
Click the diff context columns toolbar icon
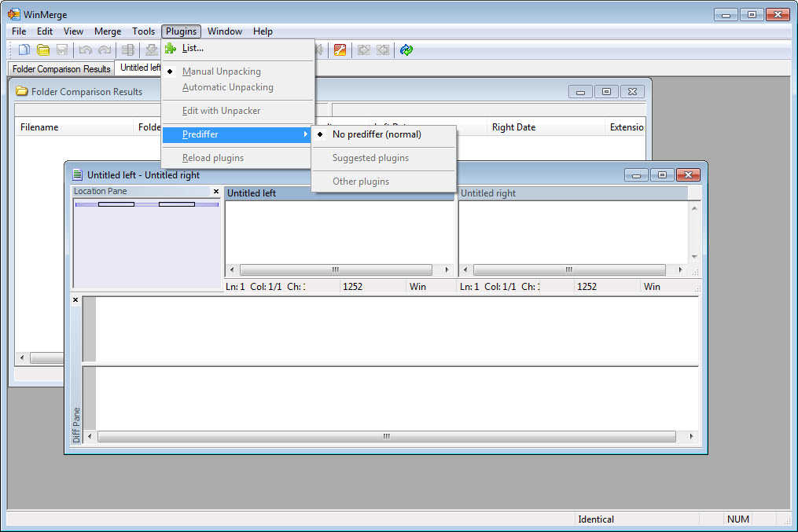[x=128, y=50]
